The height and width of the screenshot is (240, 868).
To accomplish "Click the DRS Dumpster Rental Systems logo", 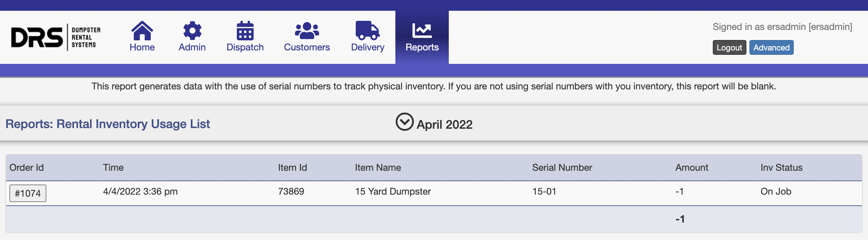I will click(x=56, y=37).
